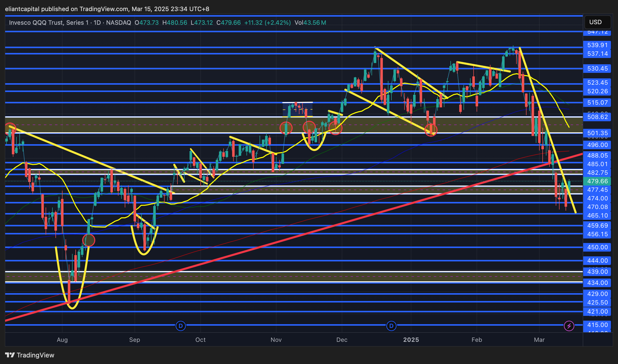Screen dimensions: 618x364
Task: Click the red circle on January candle
Action: point(431,130)
